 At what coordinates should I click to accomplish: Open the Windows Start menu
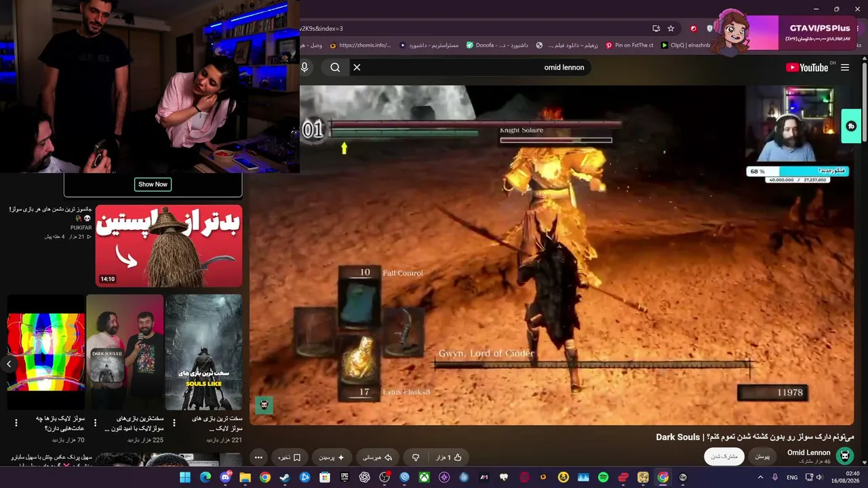tap(185, 478)
